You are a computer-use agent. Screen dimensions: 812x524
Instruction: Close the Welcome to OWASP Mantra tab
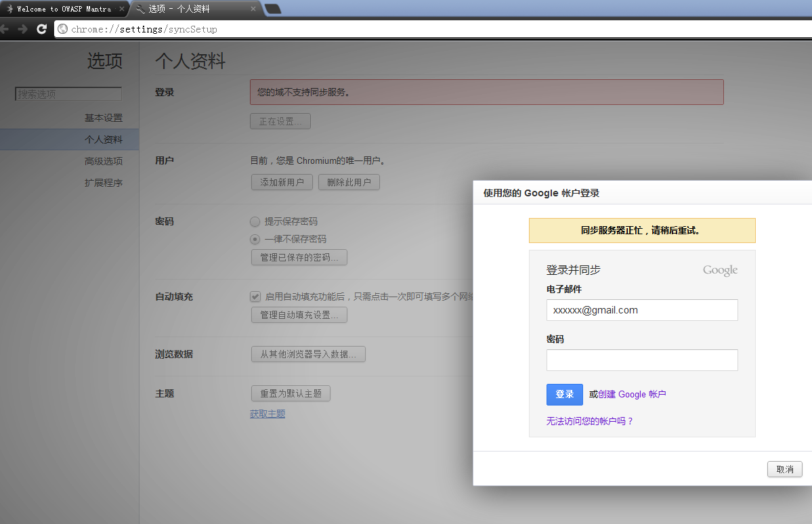[122, 9]
